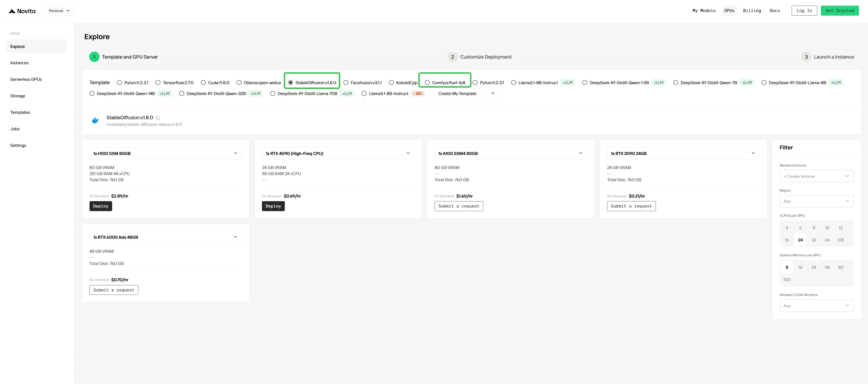Viewport: 868px width, 384px height.
Task: Click the Docker icon for StableDiffusion template
Action: (95, 120)
